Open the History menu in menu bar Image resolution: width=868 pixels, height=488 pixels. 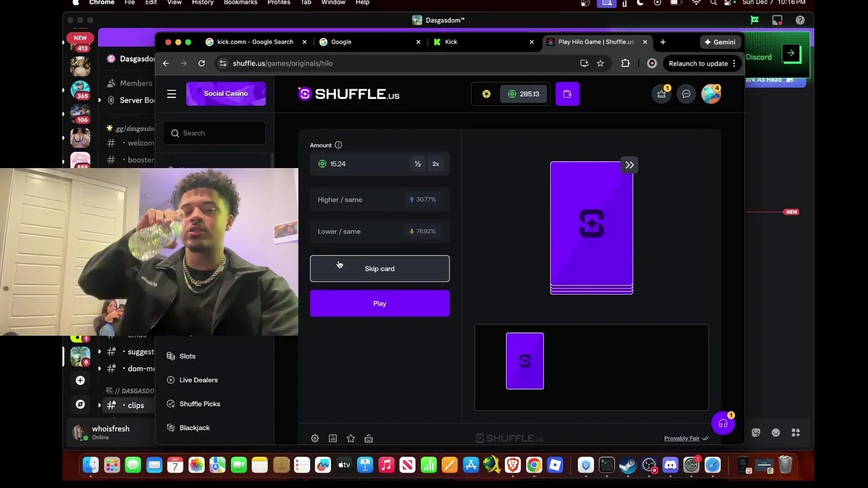pos(203,3)
